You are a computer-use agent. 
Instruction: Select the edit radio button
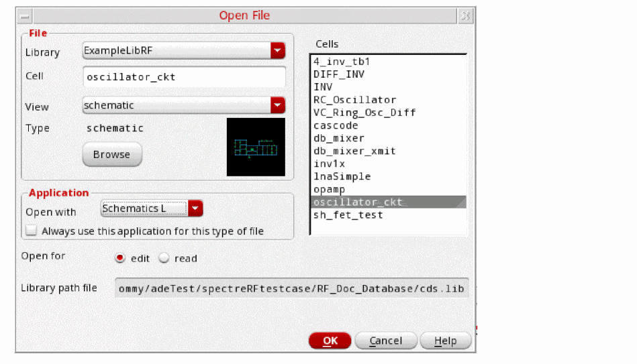[x=120, y=258]
